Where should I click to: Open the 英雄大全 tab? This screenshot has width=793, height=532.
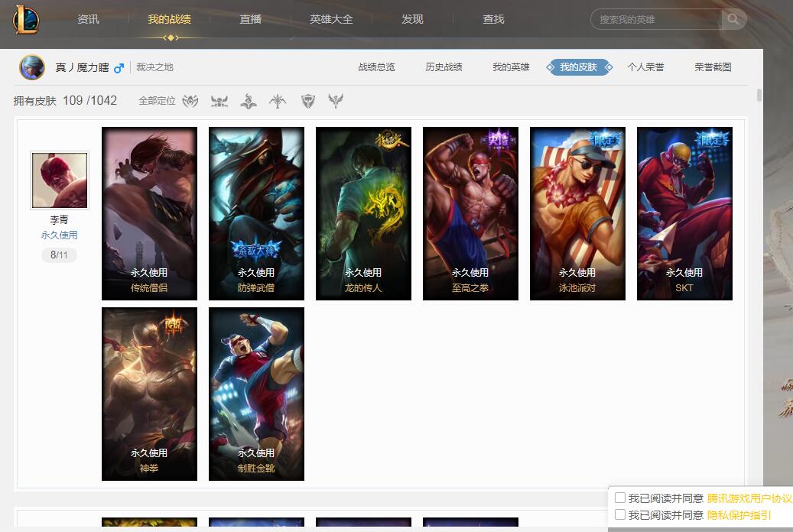331,19
